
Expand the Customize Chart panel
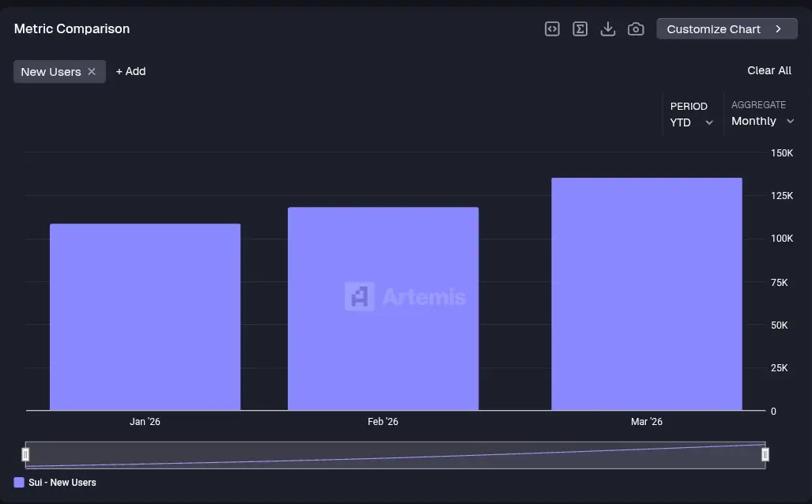[727, 29]
